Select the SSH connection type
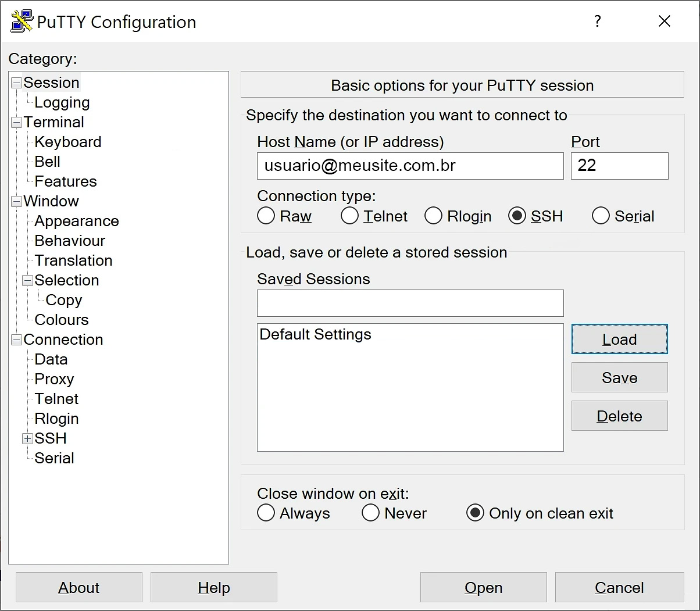 click(517, 216)
